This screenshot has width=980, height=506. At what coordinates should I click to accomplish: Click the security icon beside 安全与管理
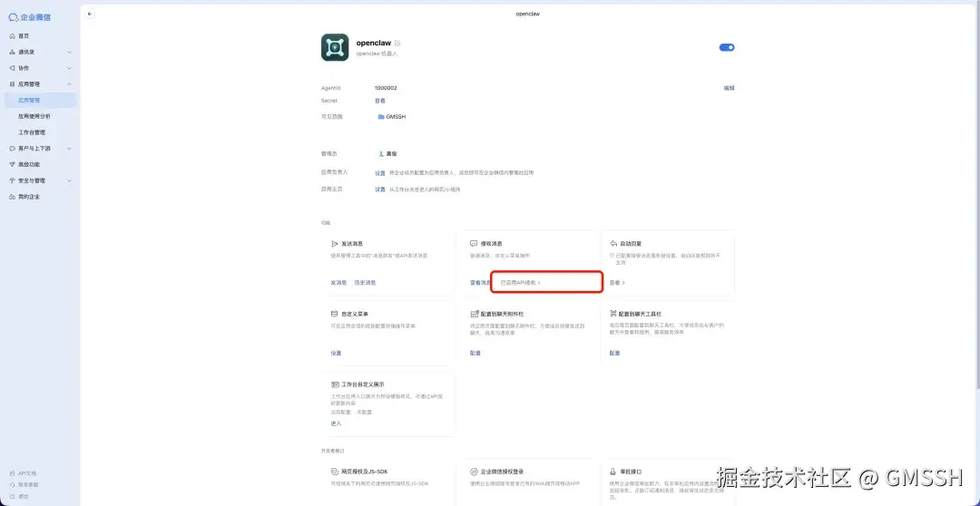12,180
